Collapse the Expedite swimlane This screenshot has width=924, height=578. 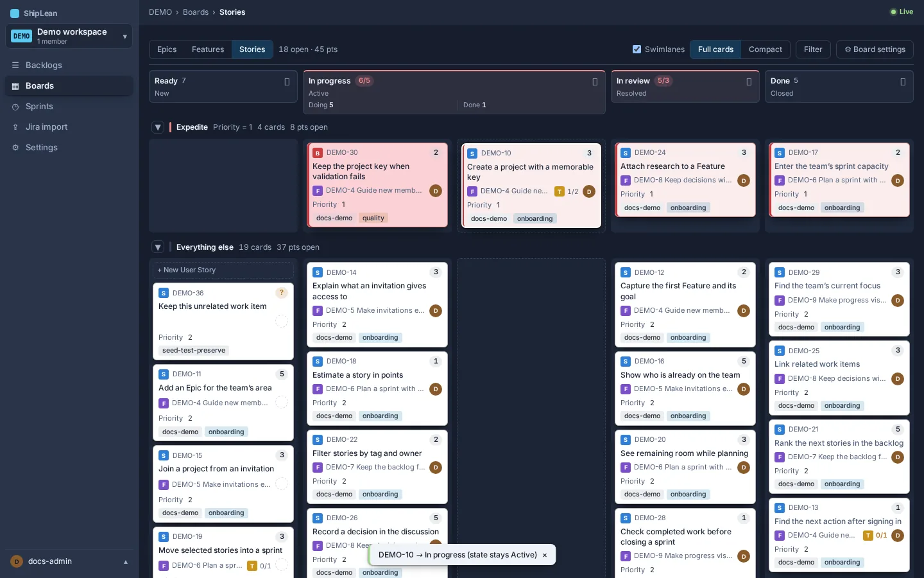[x=158, y=127]
